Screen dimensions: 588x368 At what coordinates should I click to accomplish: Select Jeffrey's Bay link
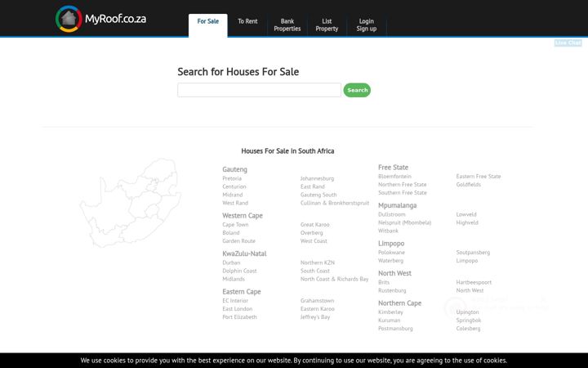tap(315, 317)
